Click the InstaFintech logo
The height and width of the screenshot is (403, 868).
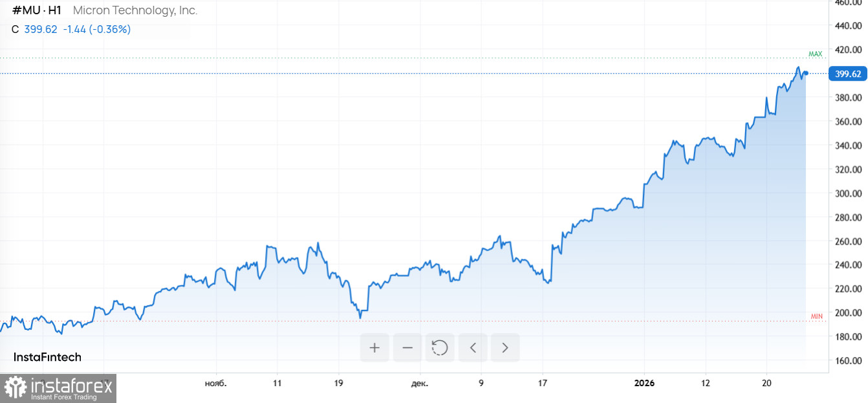click(x=47, y=357)
